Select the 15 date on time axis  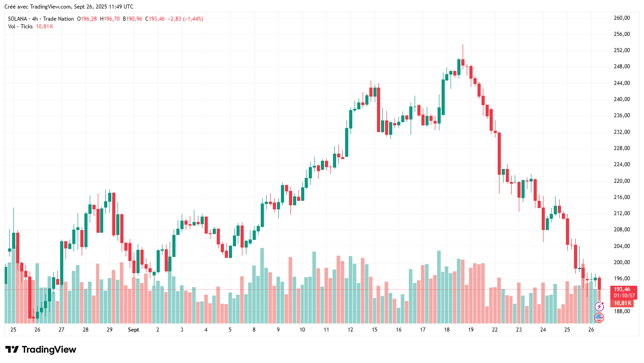point(374,330)
